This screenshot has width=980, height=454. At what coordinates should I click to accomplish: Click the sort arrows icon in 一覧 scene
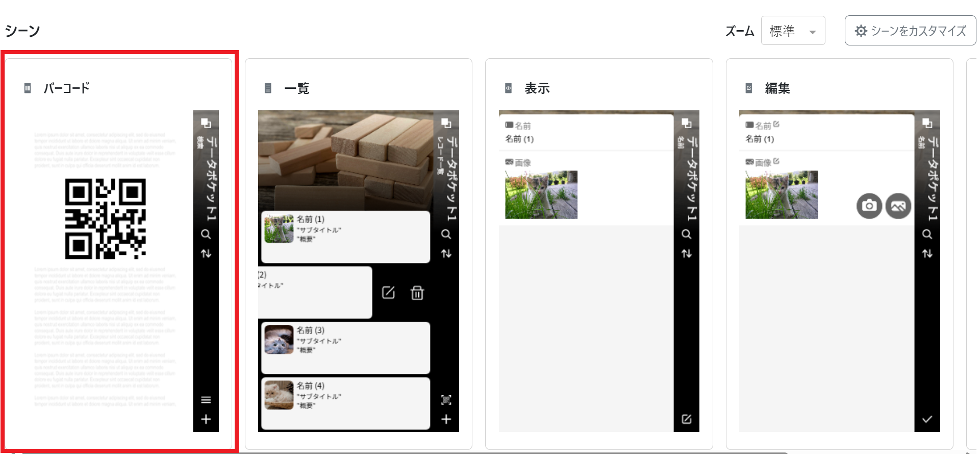tap(446, 254)
